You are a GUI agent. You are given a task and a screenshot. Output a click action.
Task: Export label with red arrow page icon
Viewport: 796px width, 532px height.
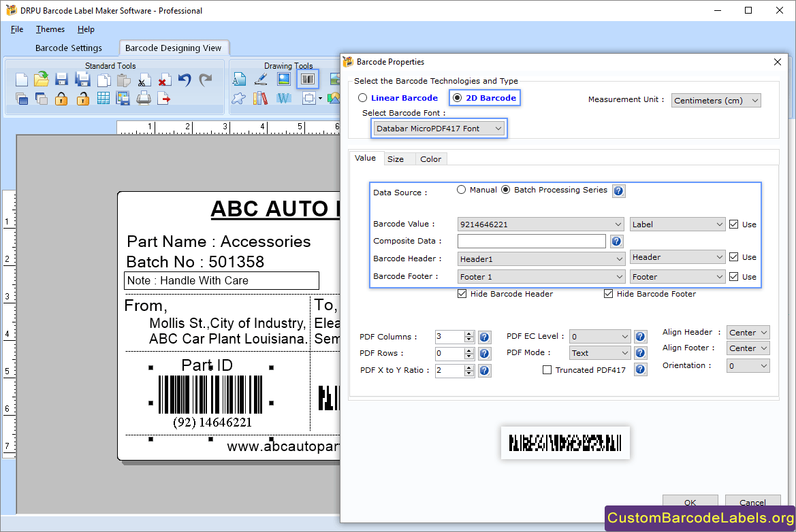[x=164, y=99]
